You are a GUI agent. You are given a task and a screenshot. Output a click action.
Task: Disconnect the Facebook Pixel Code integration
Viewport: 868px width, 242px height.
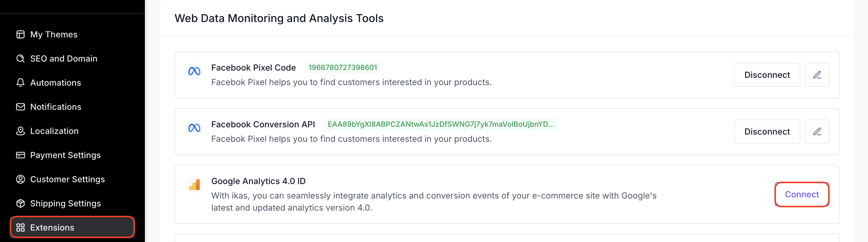coord(767,75)
